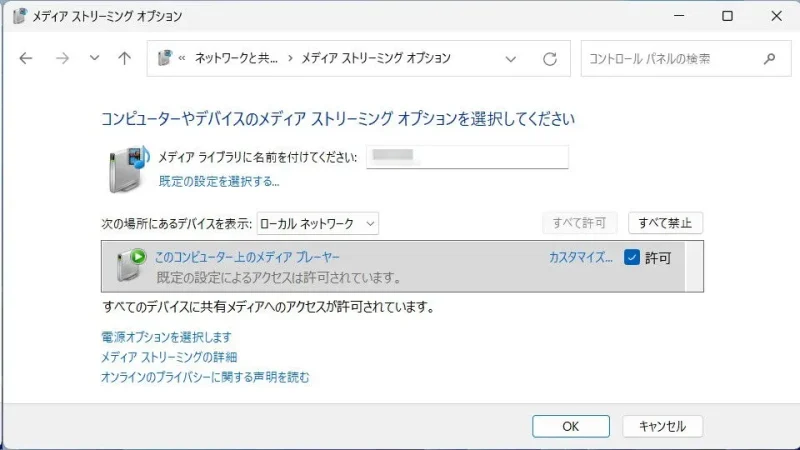Screen dimensions: 800x450
Task: Toggle the 許可 checkbox
Action: click(x=632, y=258)
